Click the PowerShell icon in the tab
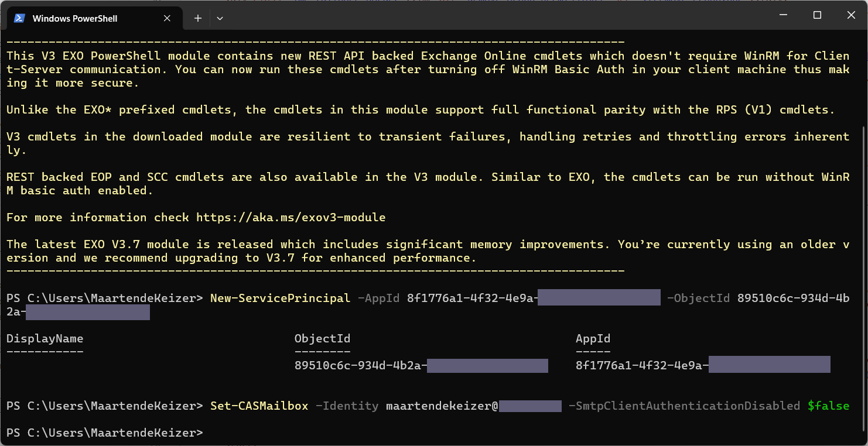868x446 pixels. [19, 18]
